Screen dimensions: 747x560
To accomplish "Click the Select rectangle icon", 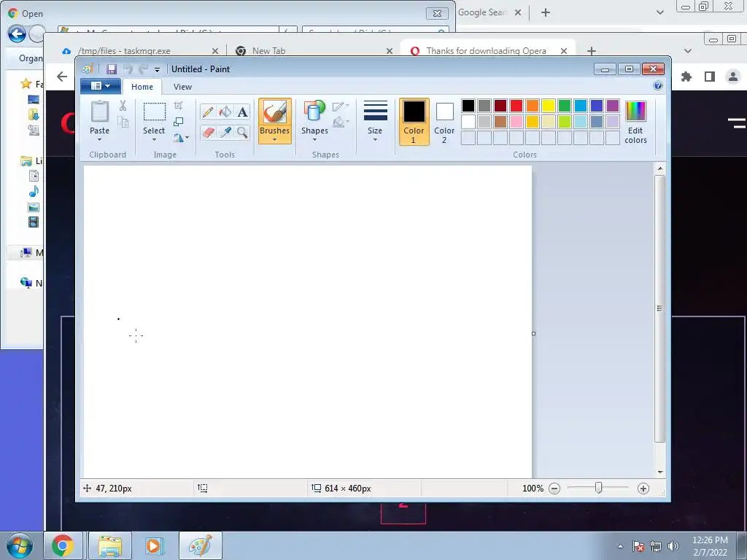I will (155, 112).
